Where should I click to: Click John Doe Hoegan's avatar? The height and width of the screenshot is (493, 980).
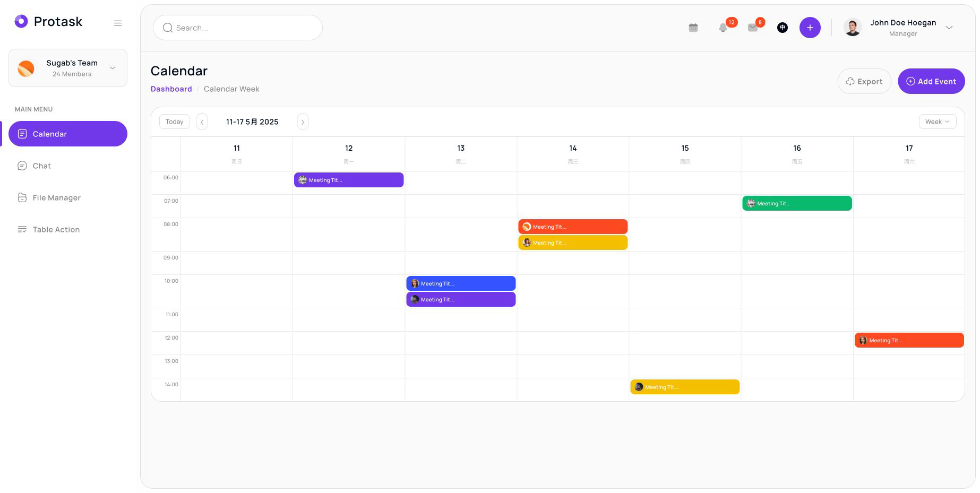(x=853, y=28)
